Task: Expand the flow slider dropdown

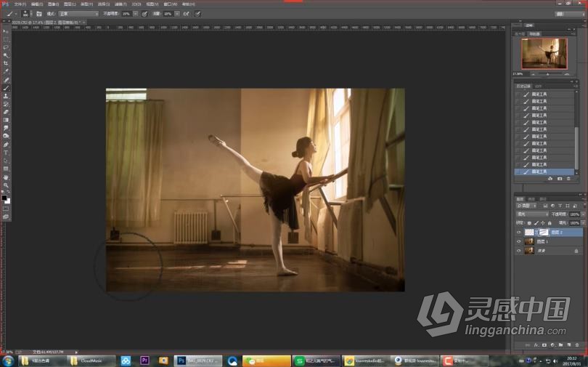Action: (177, 14)
